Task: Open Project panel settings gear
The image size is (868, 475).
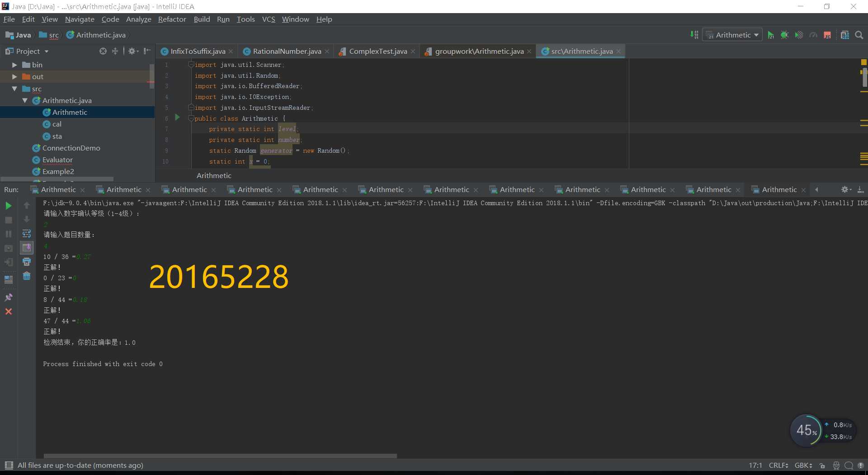Action: [x=132, y=51]
